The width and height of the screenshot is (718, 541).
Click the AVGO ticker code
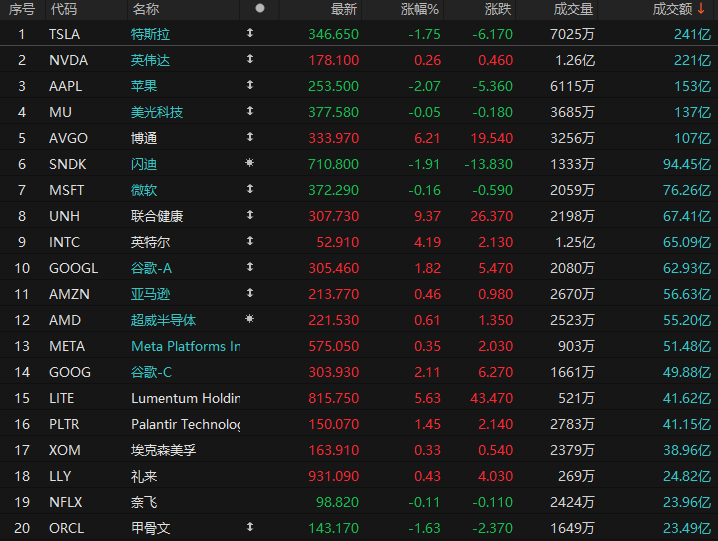(68, 138)
